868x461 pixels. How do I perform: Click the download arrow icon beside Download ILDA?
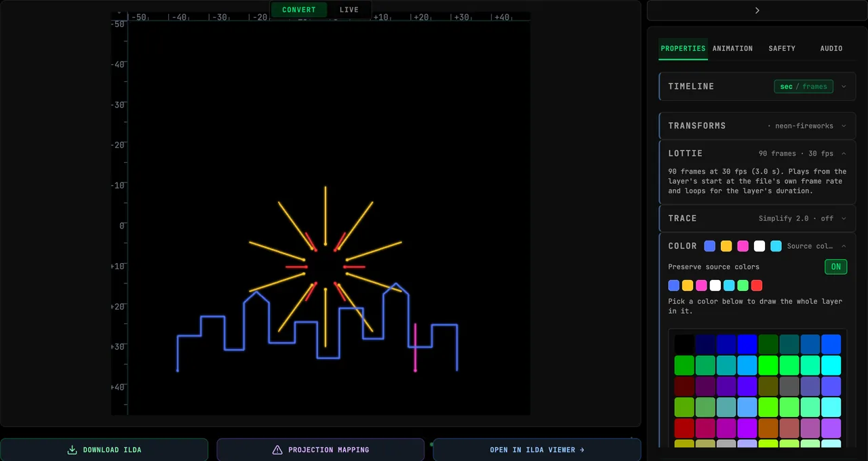tap(72, 449)
